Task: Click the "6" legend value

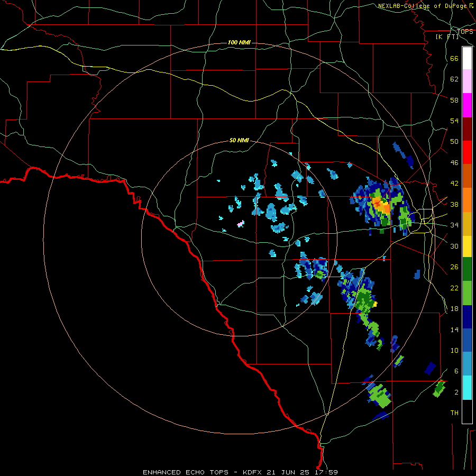Action: tap(456, 371)
